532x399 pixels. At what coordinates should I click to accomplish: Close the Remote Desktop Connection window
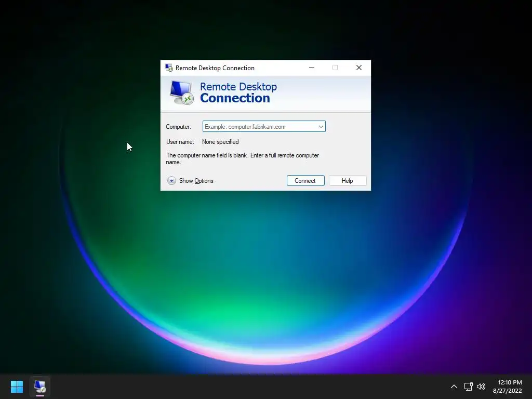359,68
